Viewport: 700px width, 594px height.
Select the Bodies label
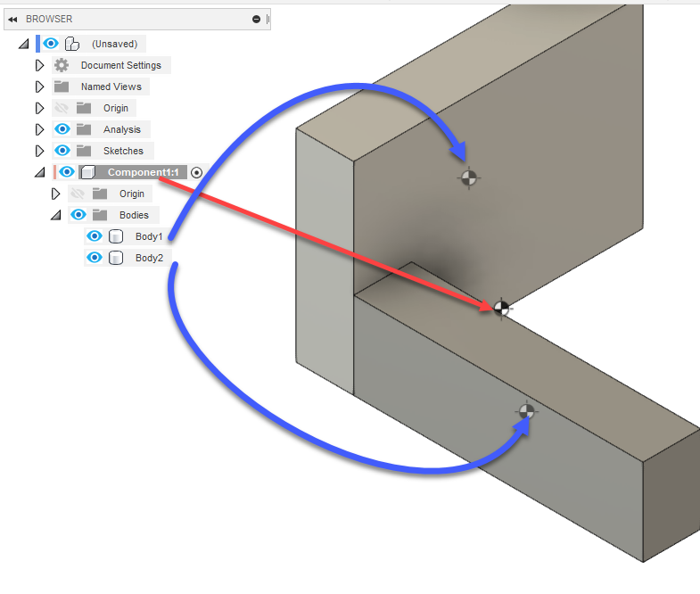[134, 215]
